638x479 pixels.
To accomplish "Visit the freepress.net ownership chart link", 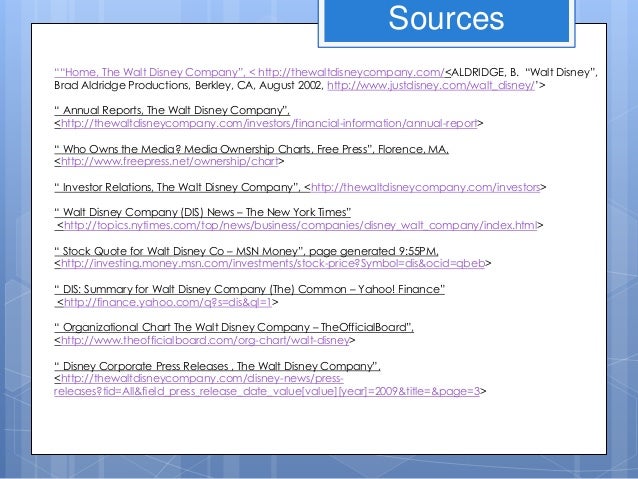I will point(170,162).
